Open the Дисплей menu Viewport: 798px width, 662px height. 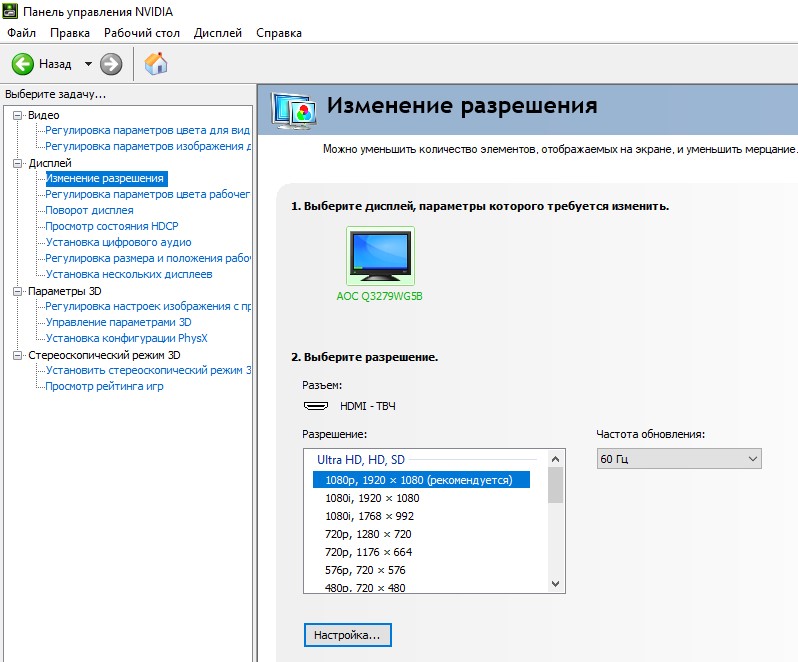coord(218,33)
